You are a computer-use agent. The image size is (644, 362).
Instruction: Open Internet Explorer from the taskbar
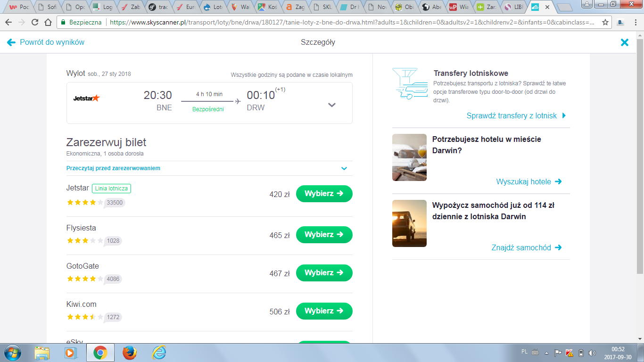tap(159, 353)
